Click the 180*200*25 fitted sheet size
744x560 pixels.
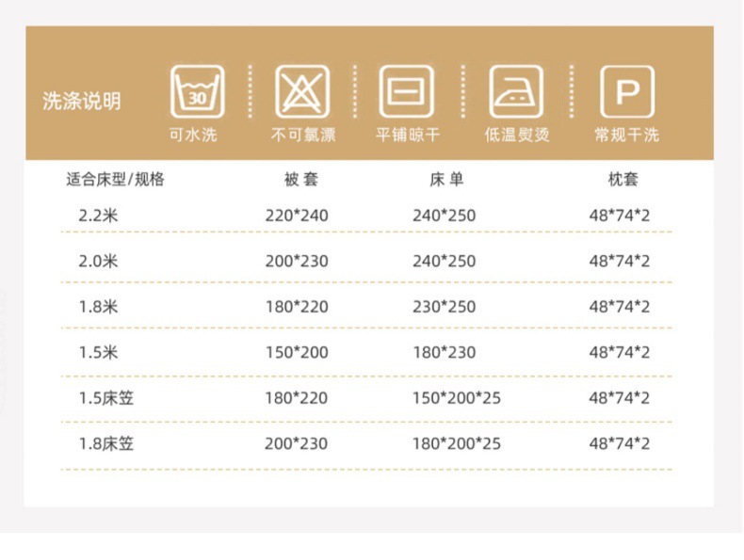coord(457,444)
